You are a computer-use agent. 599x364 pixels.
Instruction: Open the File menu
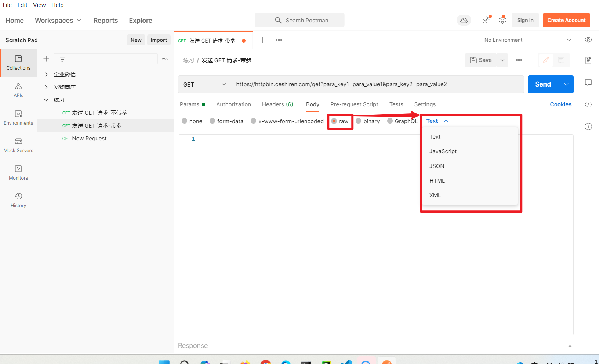(7, 5)
